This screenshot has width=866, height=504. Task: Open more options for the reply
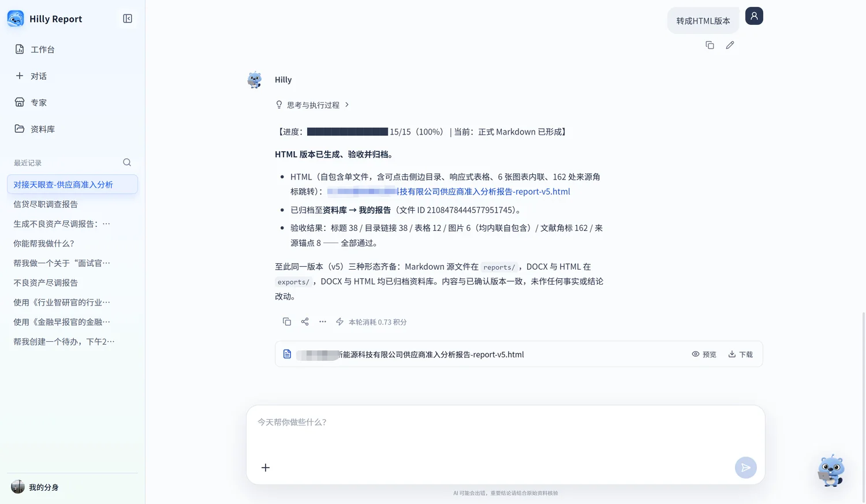pyautogui.click(x=323, y=322)
